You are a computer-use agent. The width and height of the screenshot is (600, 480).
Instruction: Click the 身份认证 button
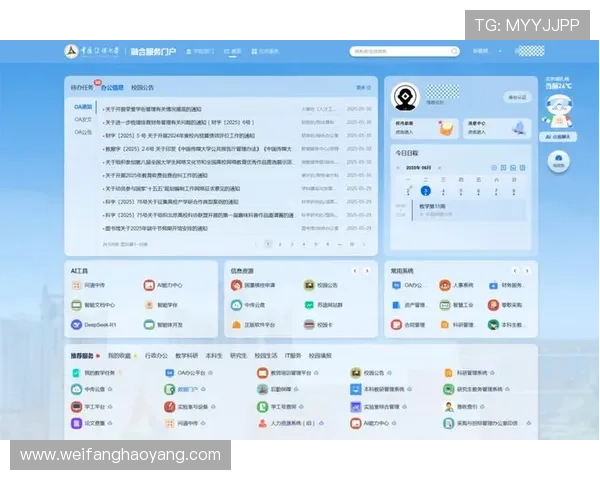pos(517,97)
